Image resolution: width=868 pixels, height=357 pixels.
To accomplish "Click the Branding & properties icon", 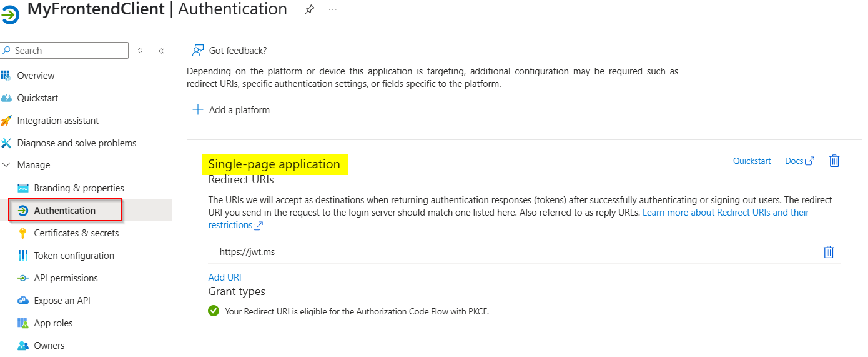I will [23, 188].
